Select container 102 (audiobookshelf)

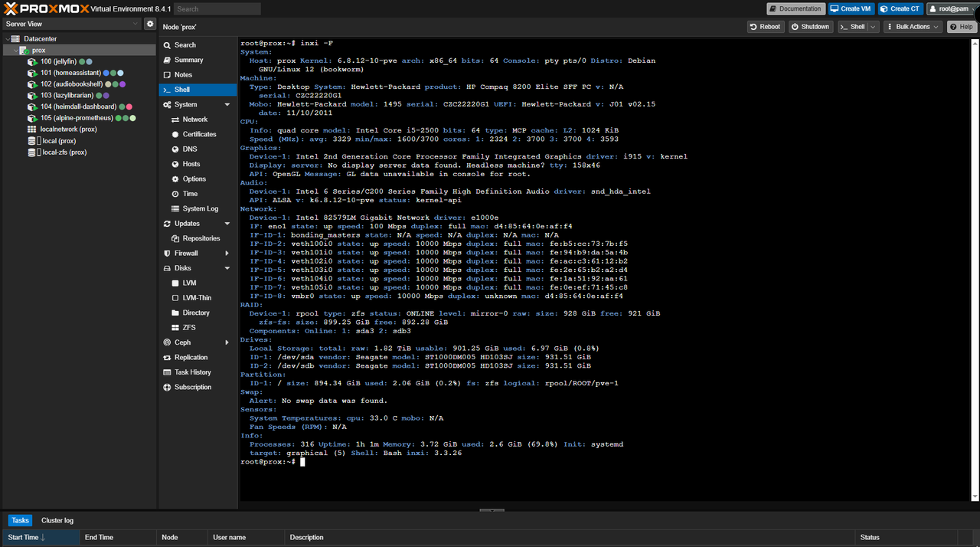[73, 84]
